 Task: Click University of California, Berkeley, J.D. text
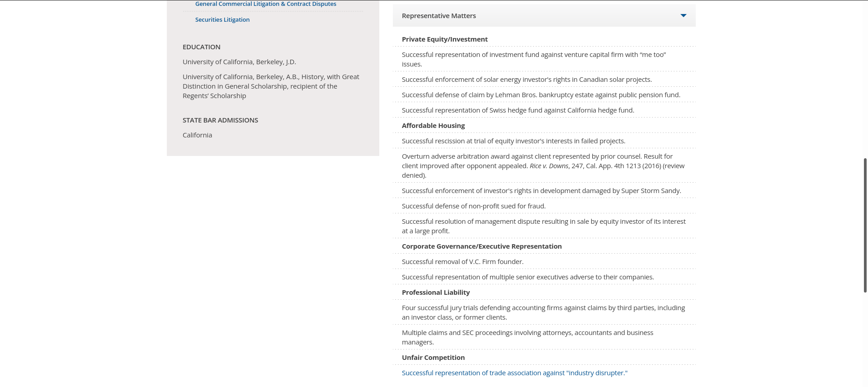point(239,62)
